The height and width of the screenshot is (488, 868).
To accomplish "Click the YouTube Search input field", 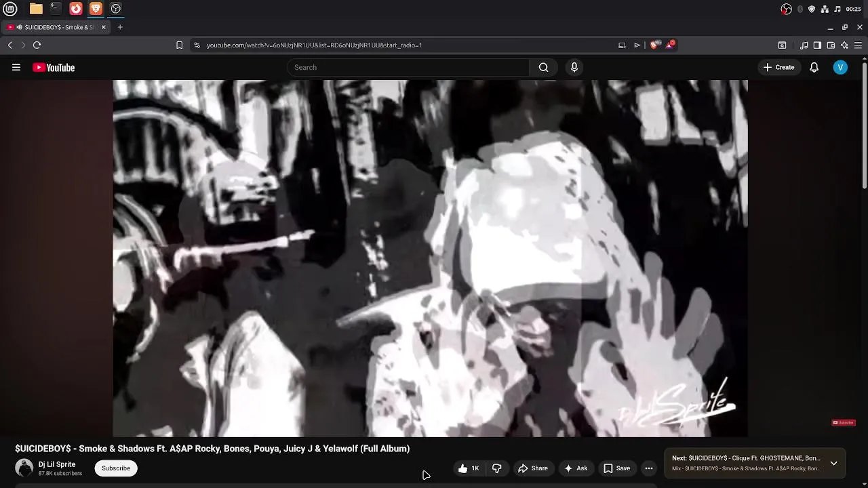I will pos(408,67).
